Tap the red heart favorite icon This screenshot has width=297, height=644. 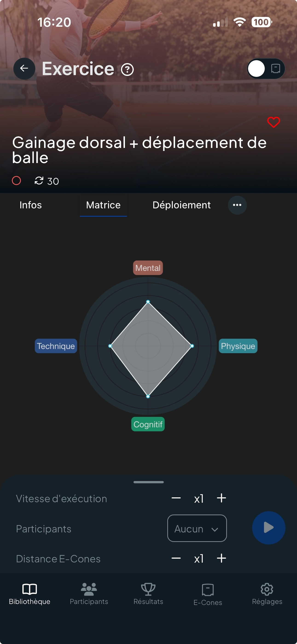[274, 122]
